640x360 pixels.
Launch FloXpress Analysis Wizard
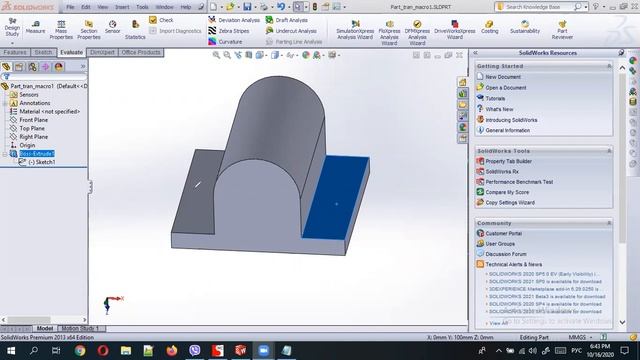[x=389, y=32]
